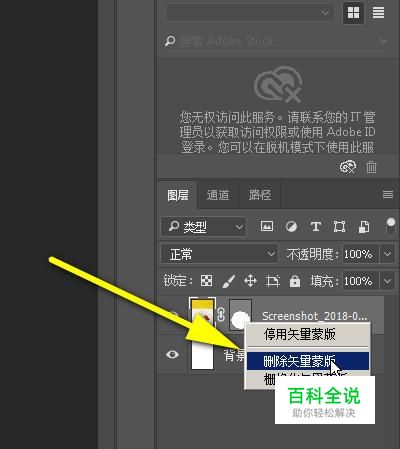Lock position move icon

[250, 281]
